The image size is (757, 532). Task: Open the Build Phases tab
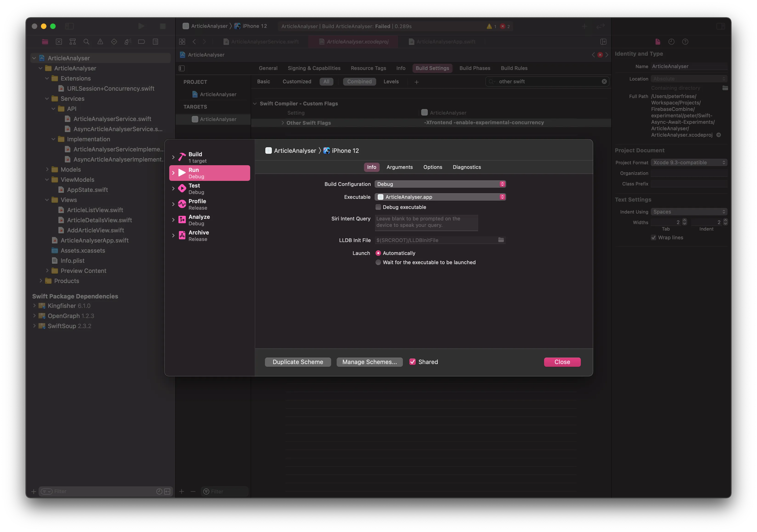475,68
